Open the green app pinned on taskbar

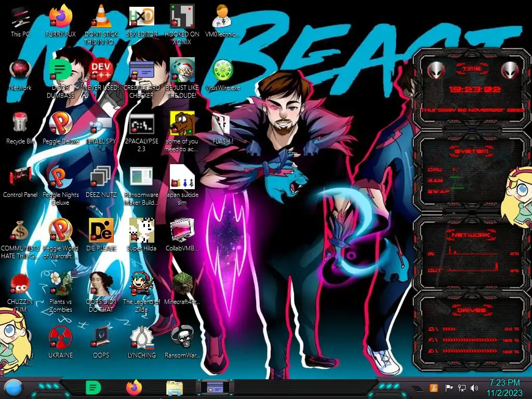pos(93,388)
